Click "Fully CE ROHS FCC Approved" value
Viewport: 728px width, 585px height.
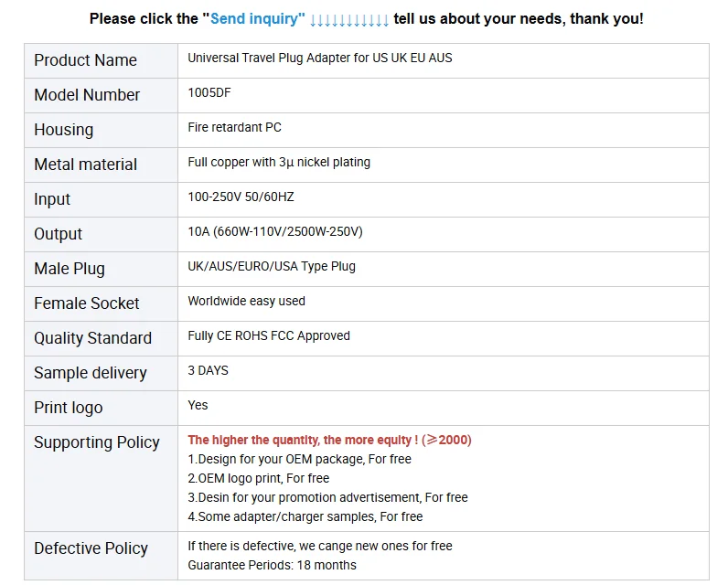tap(269, 335)
